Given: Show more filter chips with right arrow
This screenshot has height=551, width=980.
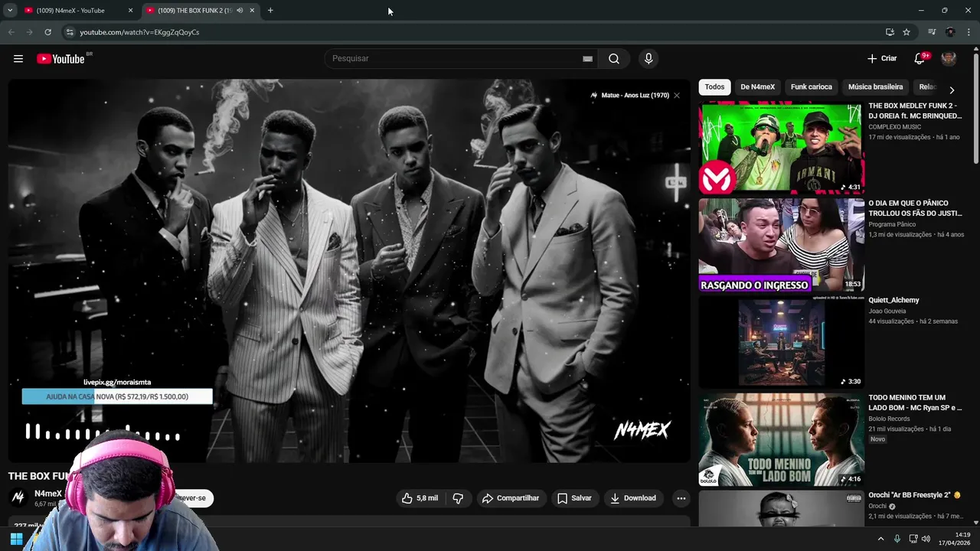Looking at the screenshot, I should pos(952,90).
